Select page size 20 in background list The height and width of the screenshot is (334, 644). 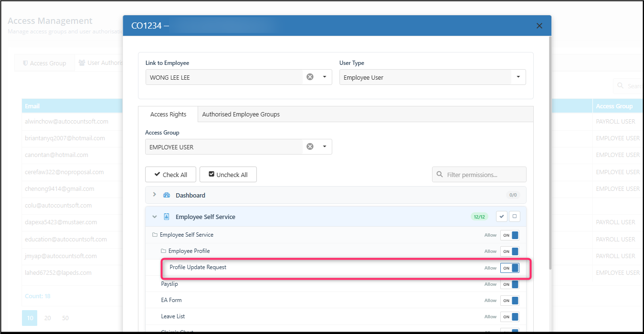click(x=48, y=318)
